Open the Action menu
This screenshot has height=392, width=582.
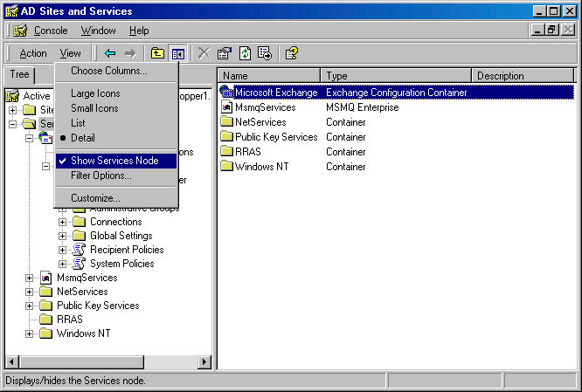coord(33,53)
